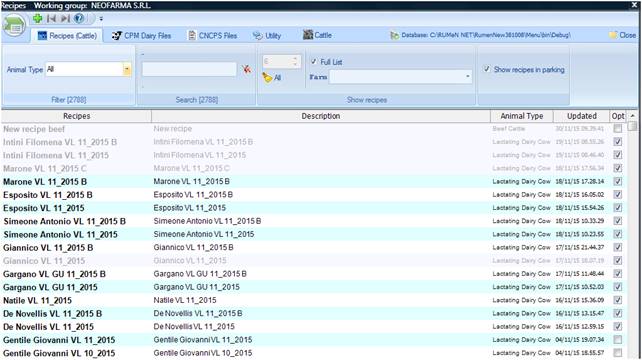Sort by Animal Type column header
Viewport: 642px width, 360px height.
(522, 116)
